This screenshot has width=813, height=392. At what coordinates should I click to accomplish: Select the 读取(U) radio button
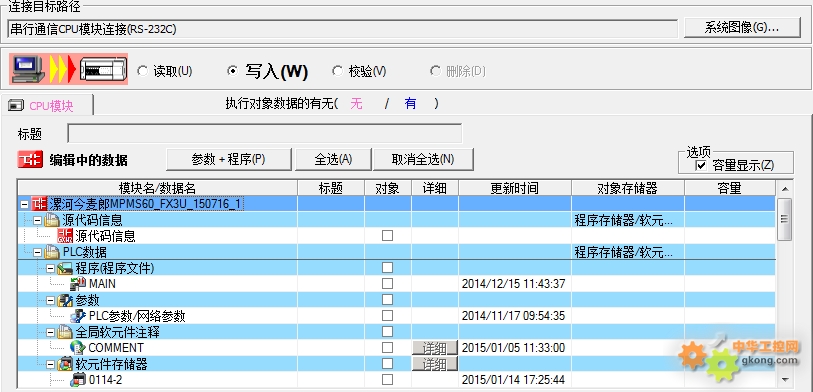[142, 71]
